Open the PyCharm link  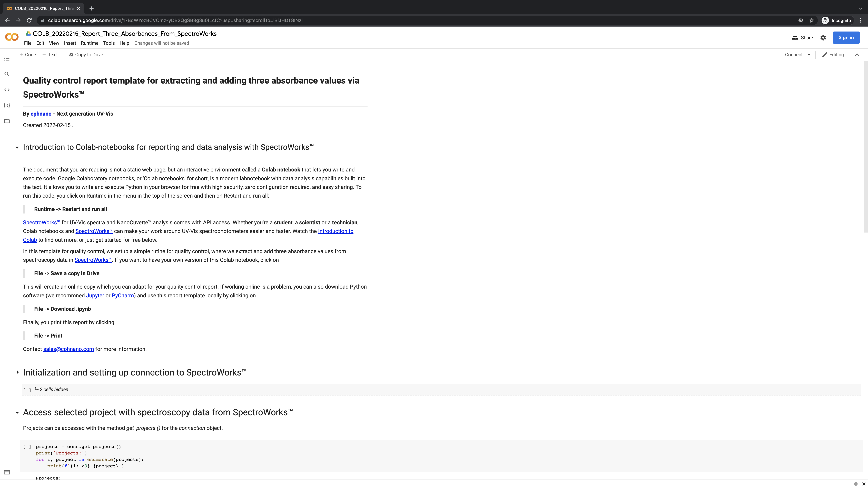click(x=123, y=296)
